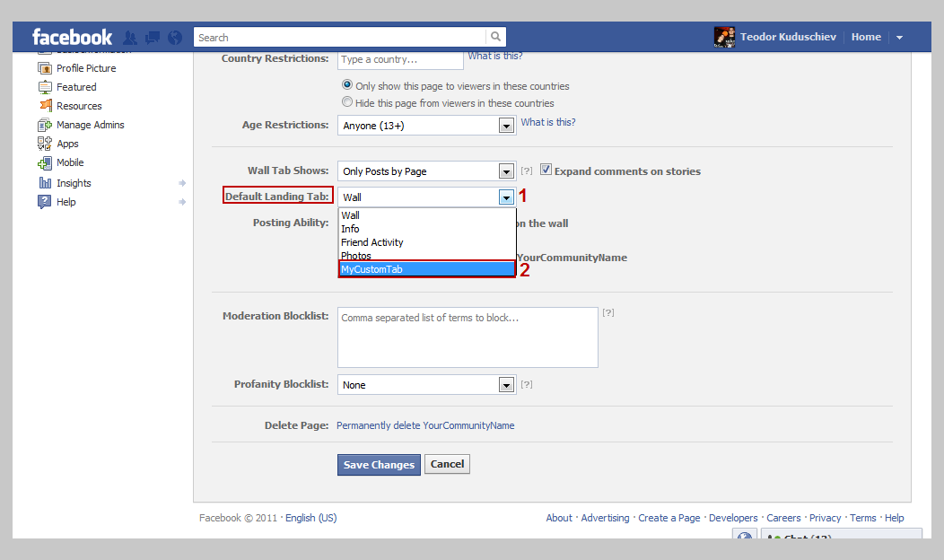Open the Help footer link
Viewport: 944px width, 560px height.
894,518
